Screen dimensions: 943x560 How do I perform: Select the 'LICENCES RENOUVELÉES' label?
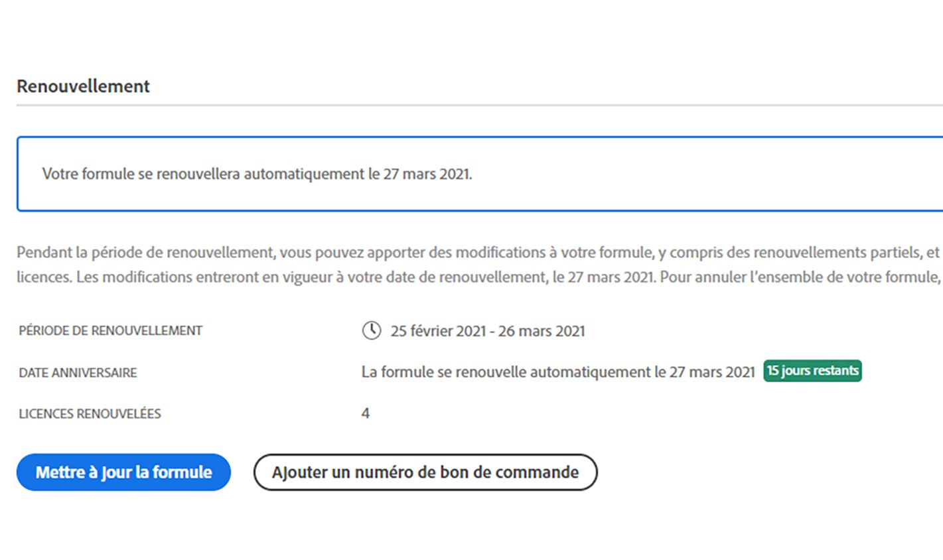click(x=90, y=413)
